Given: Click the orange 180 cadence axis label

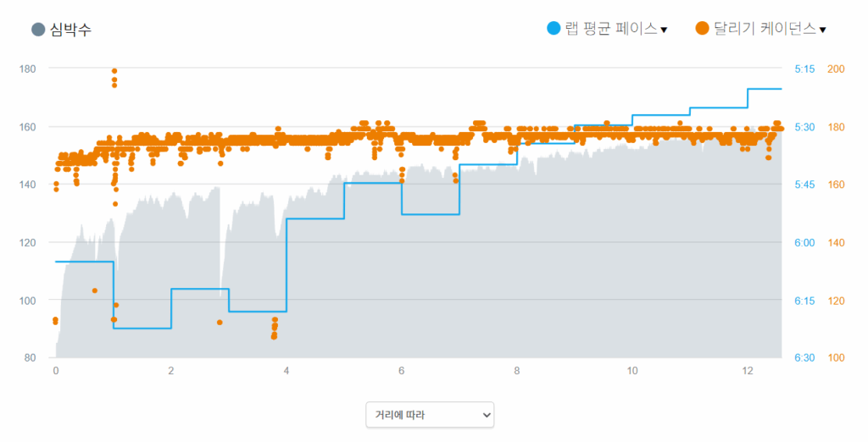Looking at the screenshot, I should [x=835, y=127].
